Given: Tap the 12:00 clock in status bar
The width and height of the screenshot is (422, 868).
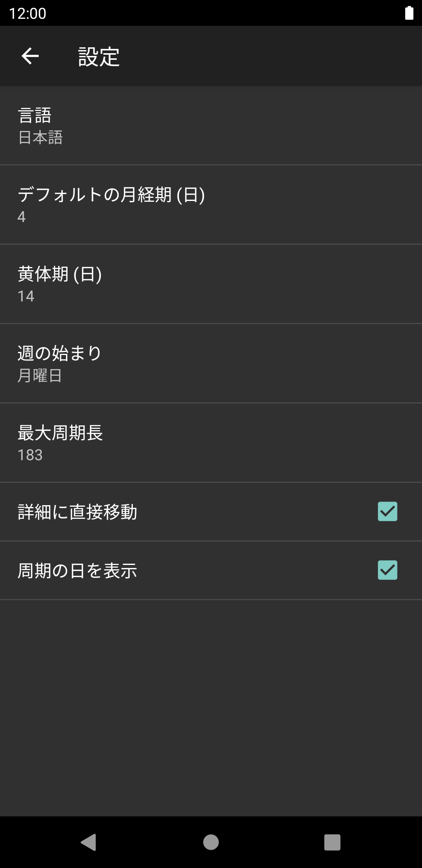Looking at the screenshot, I should (27, 14).
